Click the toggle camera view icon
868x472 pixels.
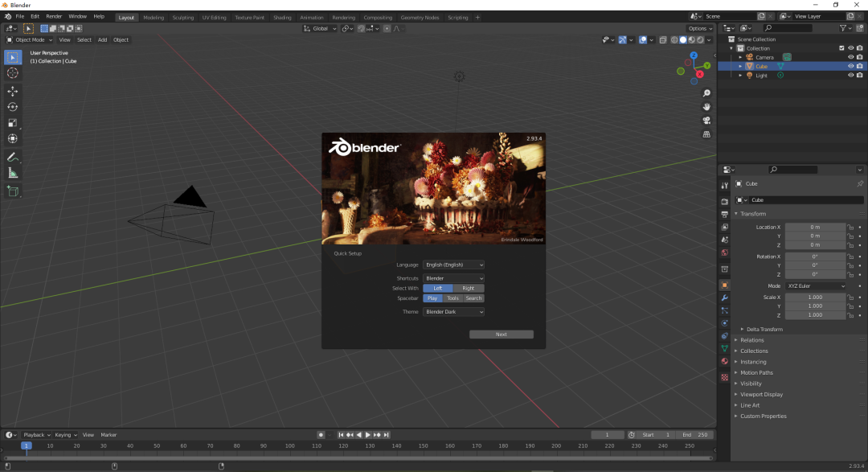(x=706, y=120)
